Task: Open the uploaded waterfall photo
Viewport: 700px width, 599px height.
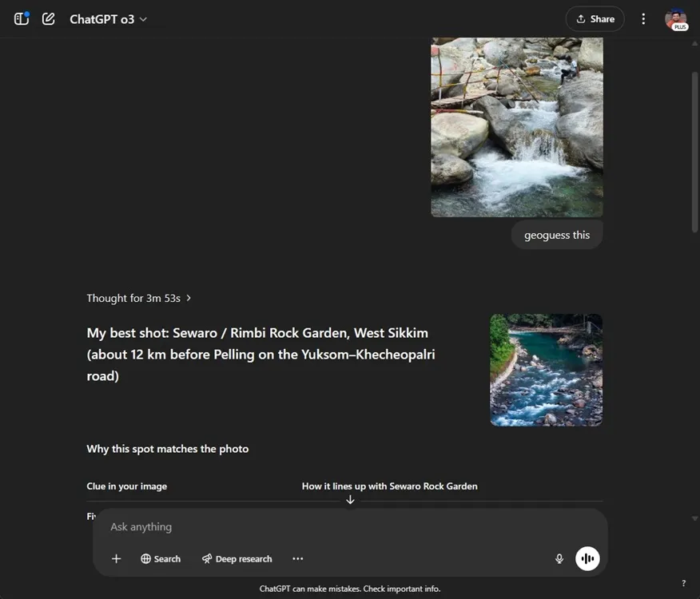Action: pos(516,127)
